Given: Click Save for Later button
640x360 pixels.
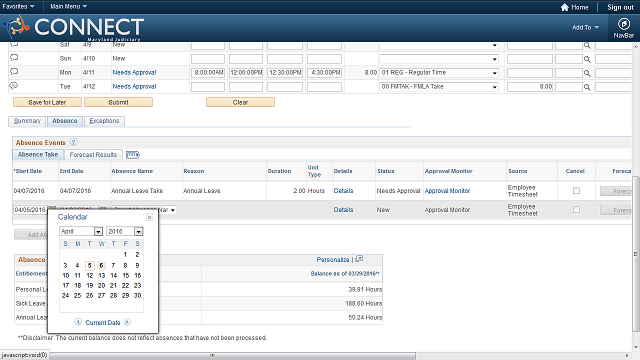Looking at the screenshot, I should click(47, 102).
